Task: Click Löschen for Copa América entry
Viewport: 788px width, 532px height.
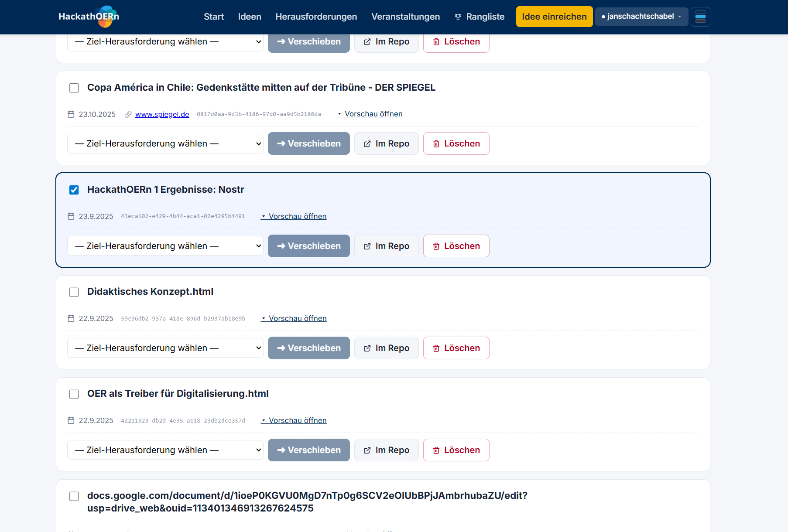Action: [456, 143]
